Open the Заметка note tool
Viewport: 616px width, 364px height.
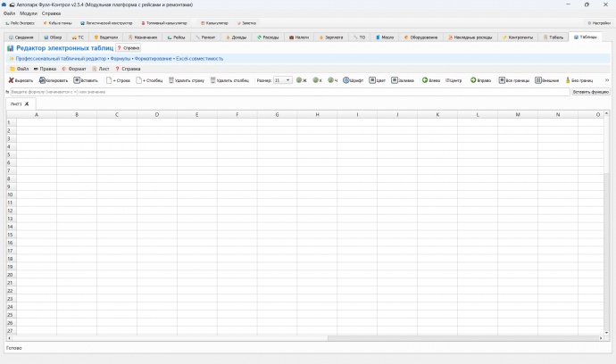pos(246,23)
